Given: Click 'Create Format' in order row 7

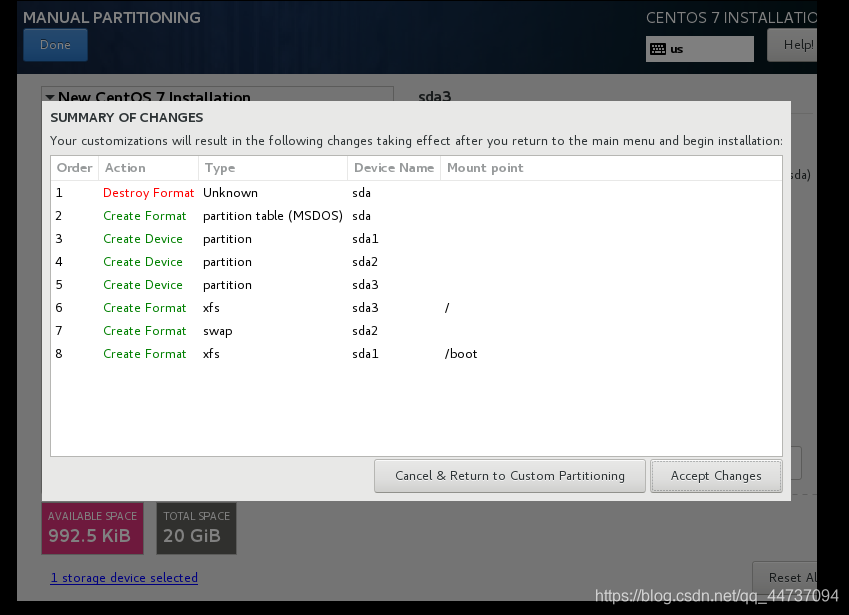Looking at the screenshot, I should pyautogui.click(x=145, y=331).
